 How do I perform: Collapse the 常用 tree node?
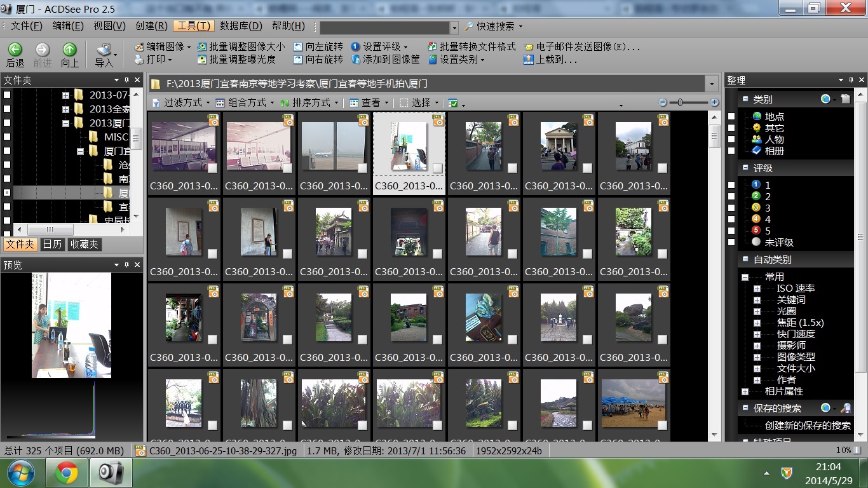click(x=745, y=277)
